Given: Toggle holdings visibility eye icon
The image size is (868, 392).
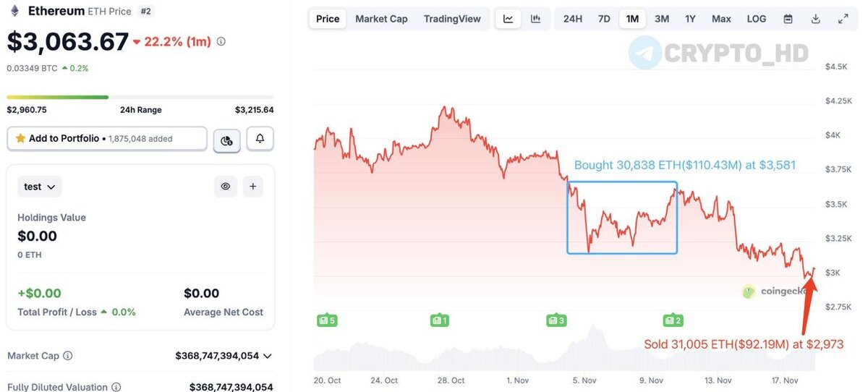Looking at the screenshot, I should (226, 187).
